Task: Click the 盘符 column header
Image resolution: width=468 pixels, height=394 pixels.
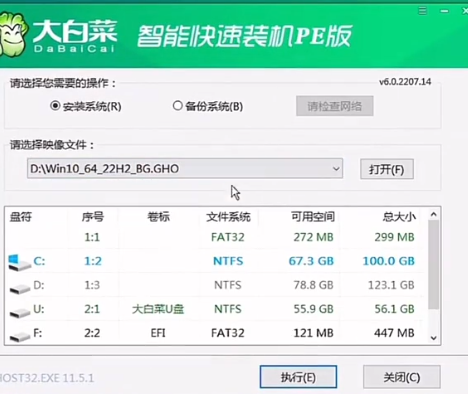Action: click(21, 217)
